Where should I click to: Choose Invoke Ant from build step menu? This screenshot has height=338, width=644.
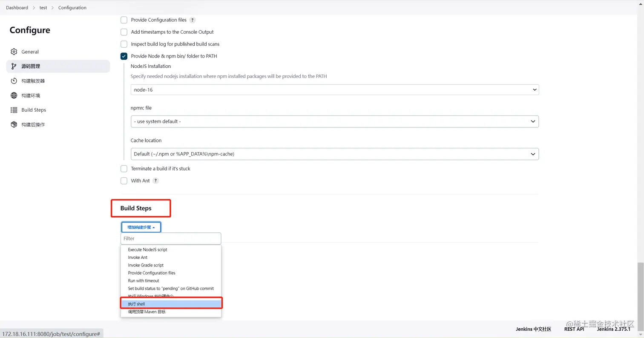coord(171,257)
